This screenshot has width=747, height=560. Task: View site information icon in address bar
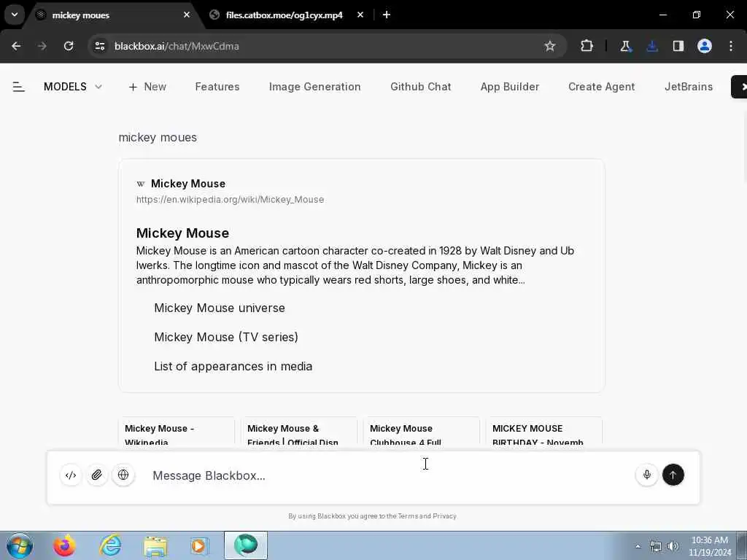pos(99,46)
